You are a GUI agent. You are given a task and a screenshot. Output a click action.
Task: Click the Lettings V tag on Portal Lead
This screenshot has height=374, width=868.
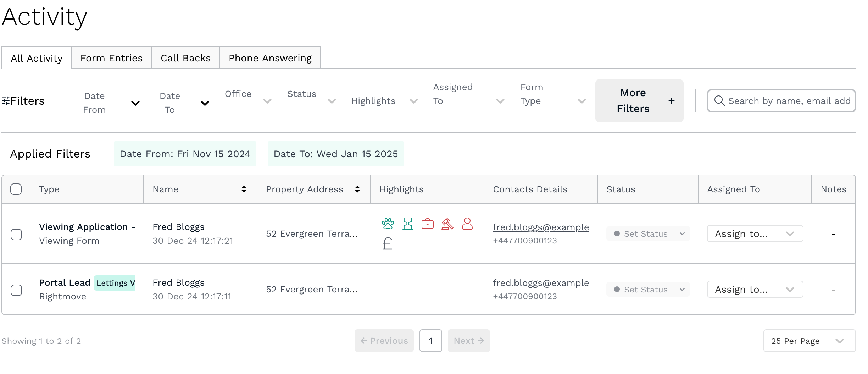tap(115, 283)
